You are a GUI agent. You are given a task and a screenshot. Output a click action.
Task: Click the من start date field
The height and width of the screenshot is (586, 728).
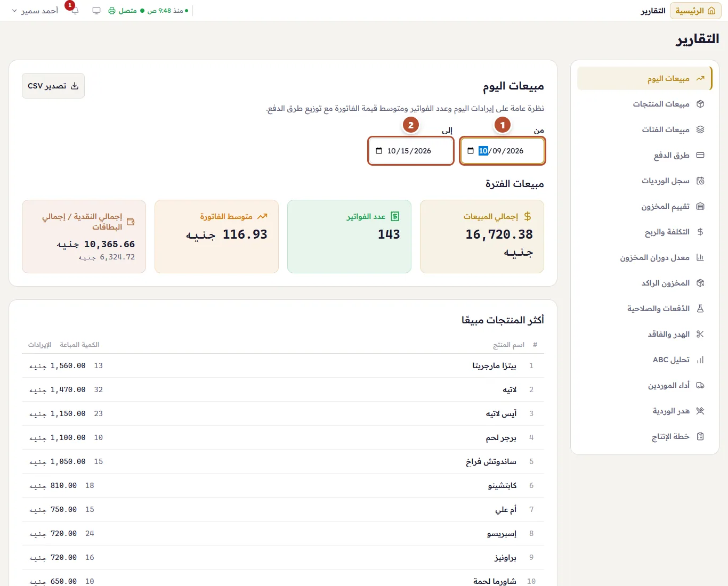pyautogui.click(x=502, y=151)
